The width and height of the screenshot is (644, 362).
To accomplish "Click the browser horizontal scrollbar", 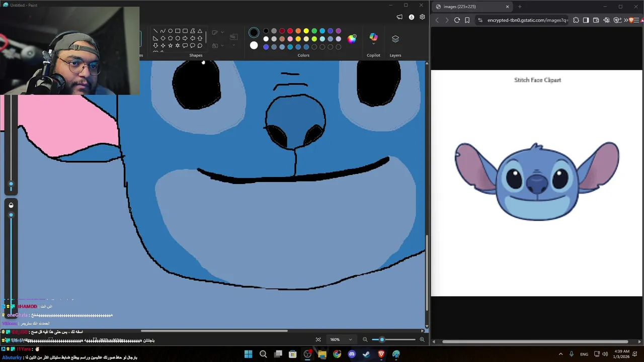I will pos(534,342).
